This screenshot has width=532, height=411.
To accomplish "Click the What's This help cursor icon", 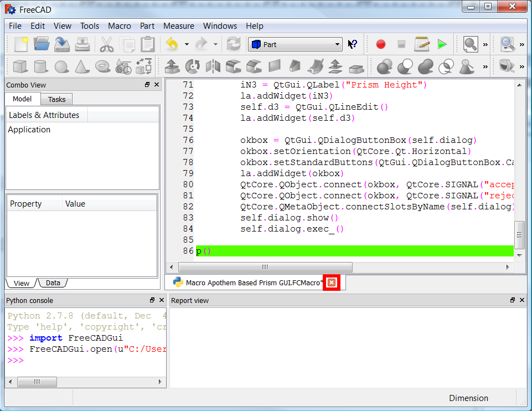I will click(x=353, y=44).
